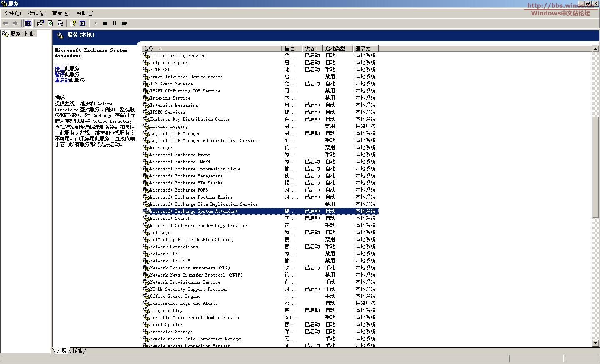Screen dimensions: 600x364
Task: Sort by the 状态 column header
Action: point(312,49)
